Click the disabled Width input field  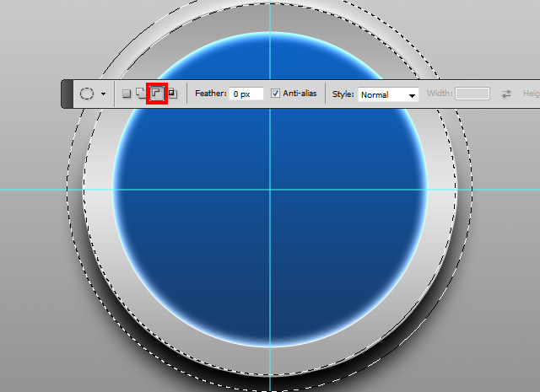(472, 94)
